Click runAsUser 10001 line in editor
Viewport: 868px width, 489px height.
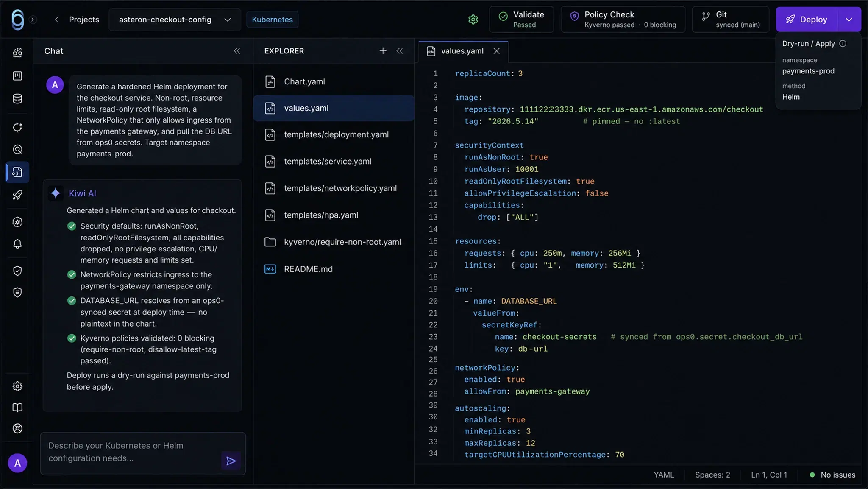(501, 169)
